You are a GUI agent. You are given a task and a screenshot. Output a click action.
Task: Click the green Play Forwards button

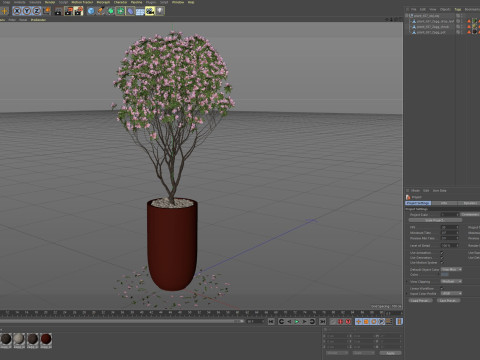coord(297,322)
